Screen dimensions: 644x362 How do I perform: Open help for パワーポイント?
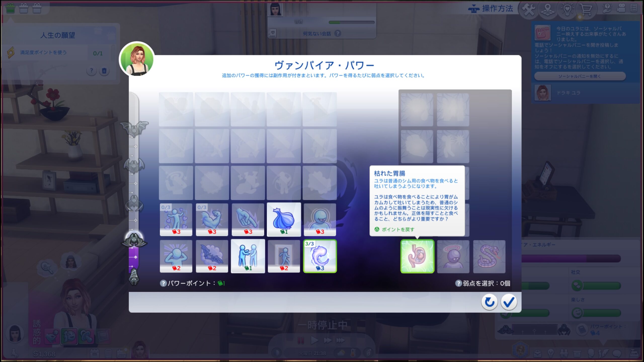click(x=163, y=283)
